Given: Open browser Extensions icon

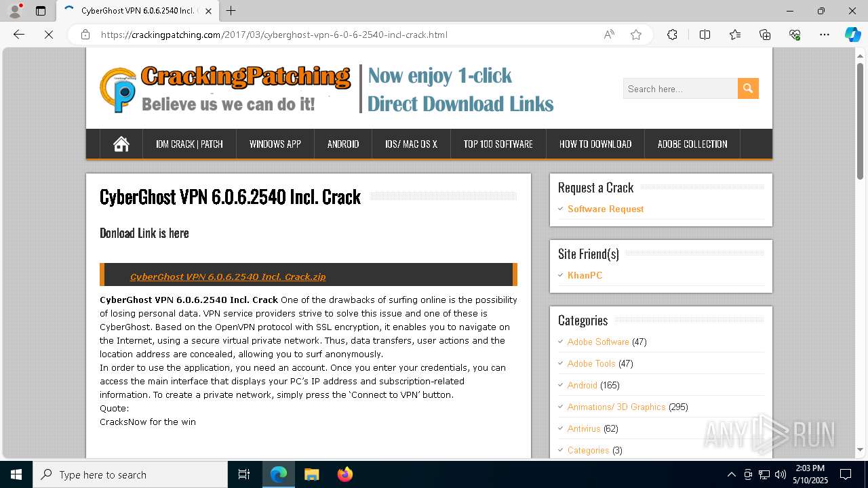Looking at the screenshot, I should (x=672, y=35).
